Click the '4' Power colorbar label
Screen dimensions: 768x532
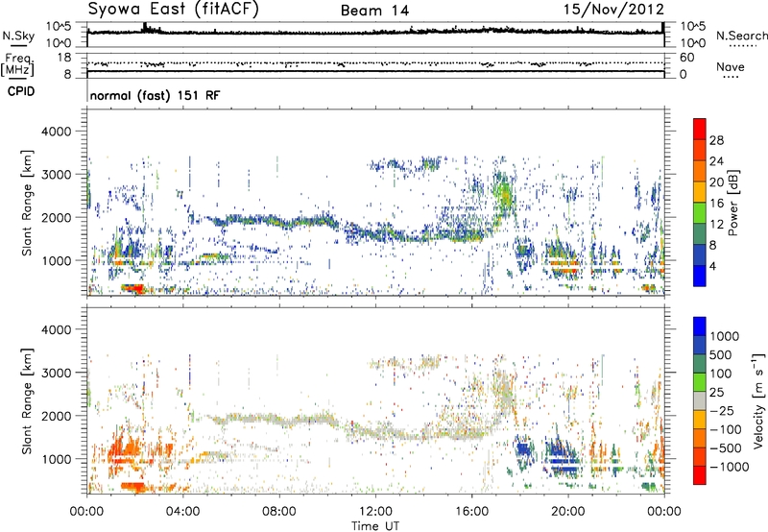[x=712, y=266]
